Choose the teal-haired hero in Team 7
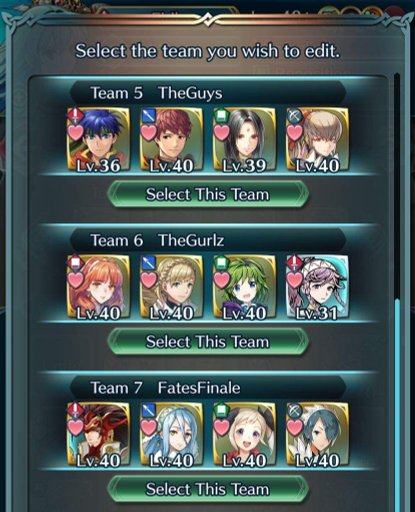This screenshot has height=512, width=415. coord(317,434)
